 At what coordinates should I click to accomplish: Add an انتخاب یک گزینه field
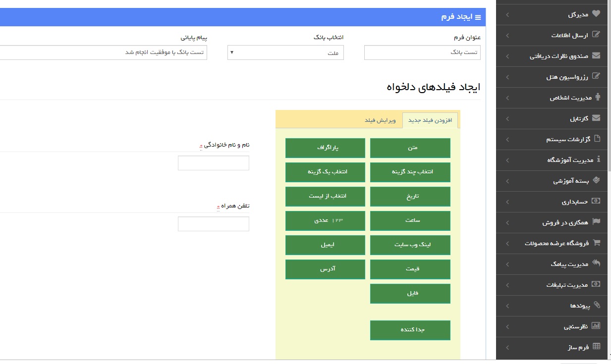(325, 172)
